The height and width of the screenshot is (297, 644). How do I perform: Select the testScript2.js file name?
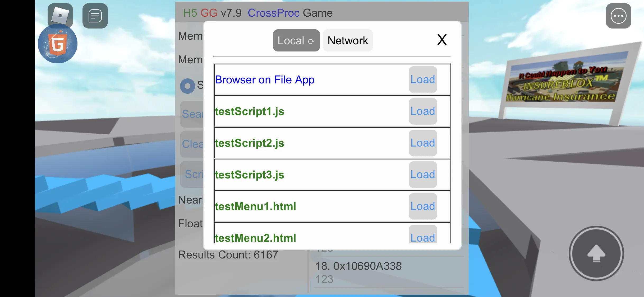click(x=250, y=143)
